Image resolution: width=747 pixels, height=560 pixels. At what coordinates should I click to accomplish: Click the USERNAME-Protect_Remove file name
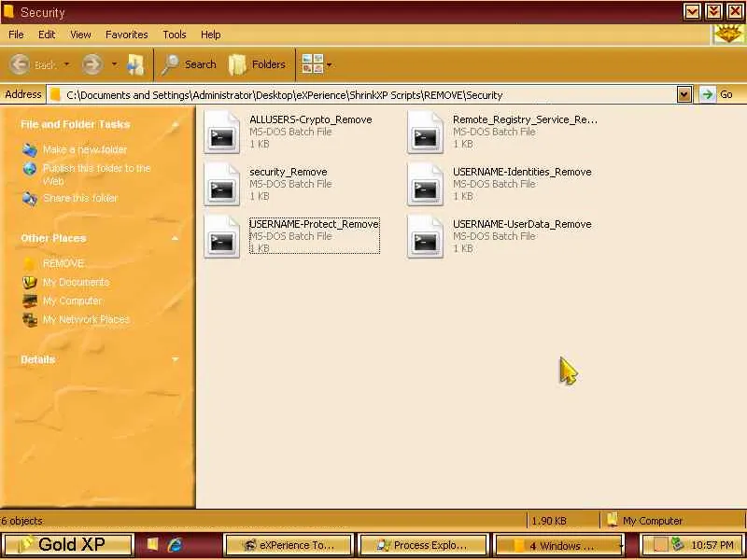(314, 224)
